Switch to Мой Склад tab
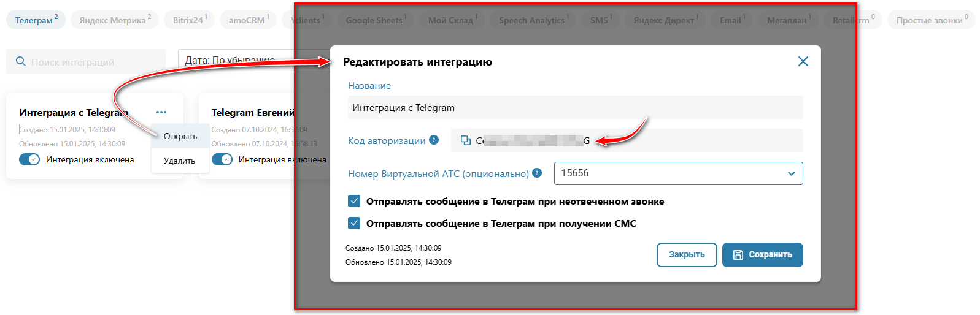This screenshot has width=980, height=315. pos(453,20)
